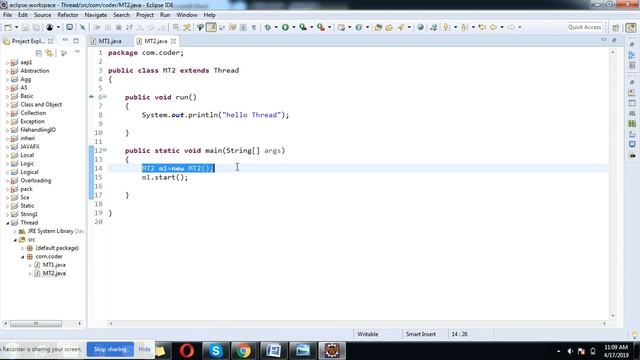Open the Run configurations dropdown arrow
Viewport: 640px width, 360px height.
point(293,27)
